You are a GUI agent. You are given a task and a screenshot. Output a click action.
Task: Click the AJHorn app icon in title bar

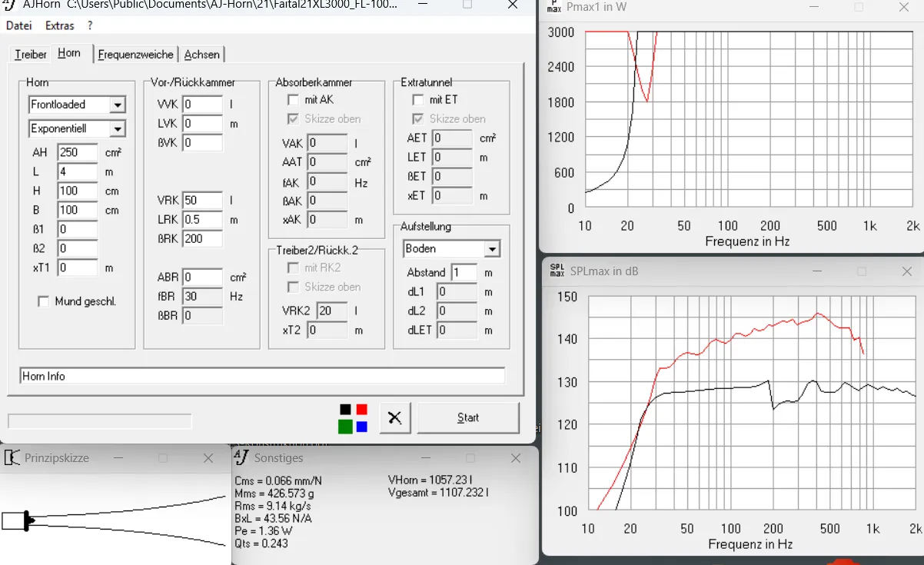pyautogui.click(x=10, y=5)
